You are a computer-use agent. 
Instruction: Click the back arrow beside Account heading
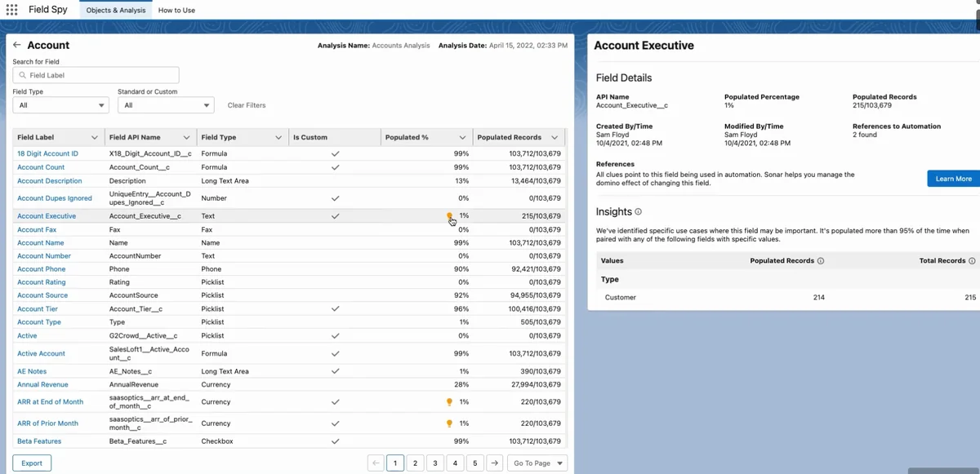[17, 46]
